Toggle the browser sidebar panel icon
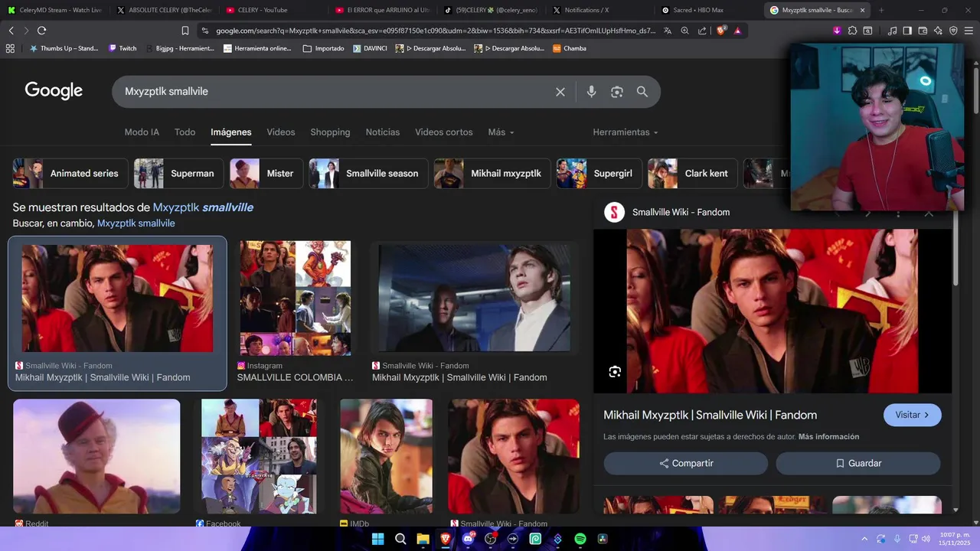The height and width of the screenshot is (551, 980). 907,31
